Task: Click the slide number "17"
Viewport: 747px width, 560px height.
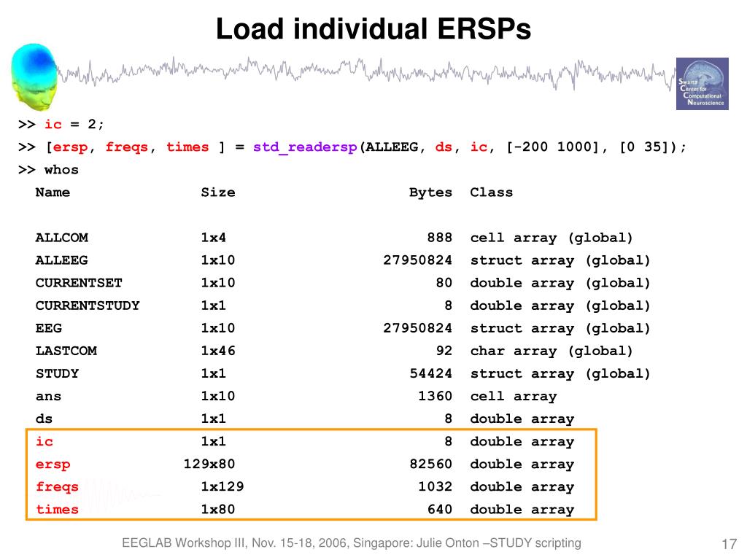Action: (x=729, y=544)
